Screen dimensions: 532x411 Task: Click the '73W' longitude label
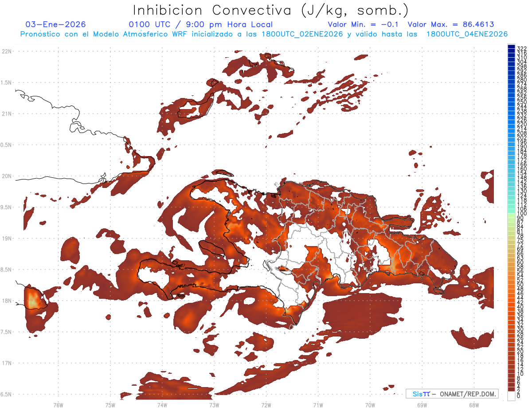click(214, 405)
